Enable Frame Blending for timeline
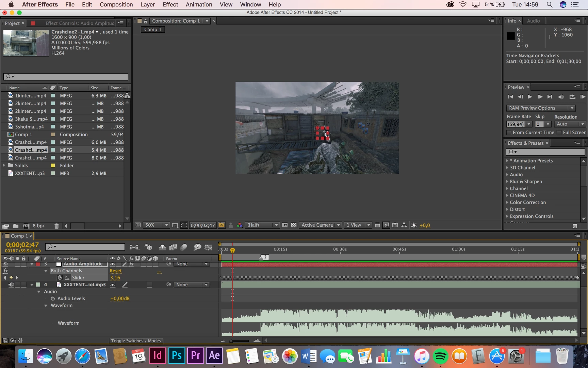This screenshot has width=588, height=368. click(173, 247)
